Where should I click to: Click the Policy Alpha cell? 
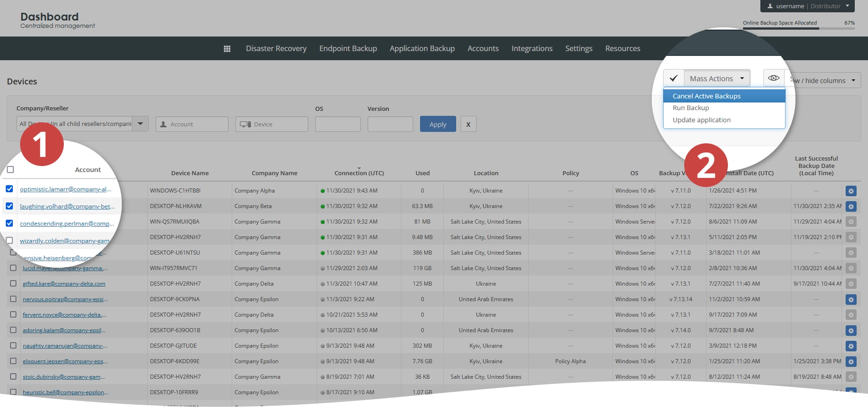pos(571,361)
